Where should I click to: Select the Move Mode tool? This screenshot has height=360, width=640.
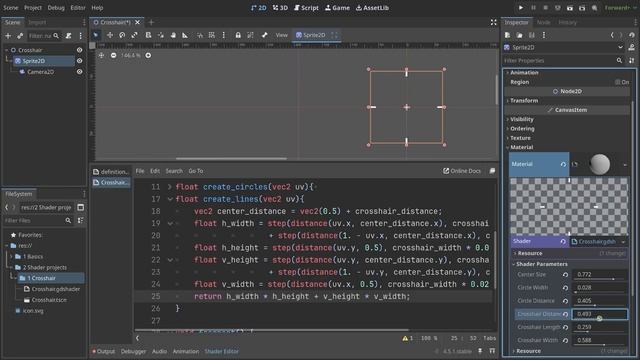(x=110, y=35)
